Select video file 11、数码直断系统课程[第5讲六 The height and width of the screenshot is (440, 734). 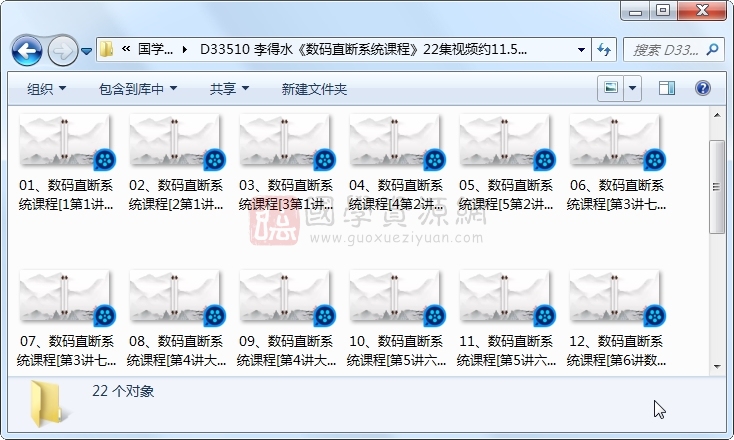click(x=506, y=318)
